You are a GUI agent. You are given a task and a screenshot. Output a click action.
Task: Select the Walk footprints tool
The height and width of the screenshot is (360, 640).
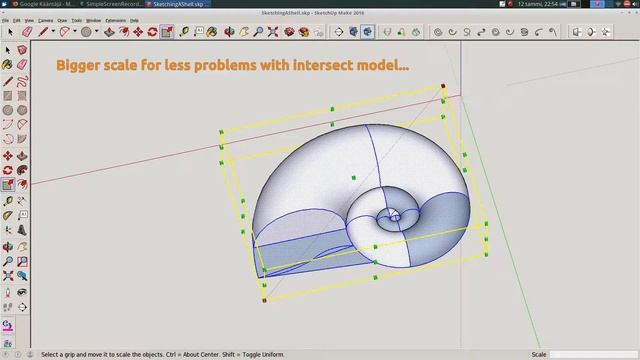(x=8, y=307)
